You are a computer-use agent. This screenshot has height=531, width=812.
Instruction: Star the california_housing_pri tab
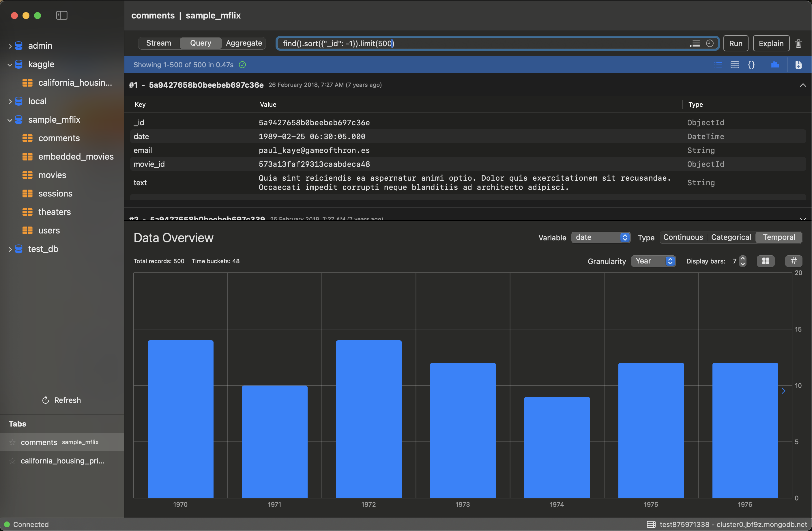[13, 461]
